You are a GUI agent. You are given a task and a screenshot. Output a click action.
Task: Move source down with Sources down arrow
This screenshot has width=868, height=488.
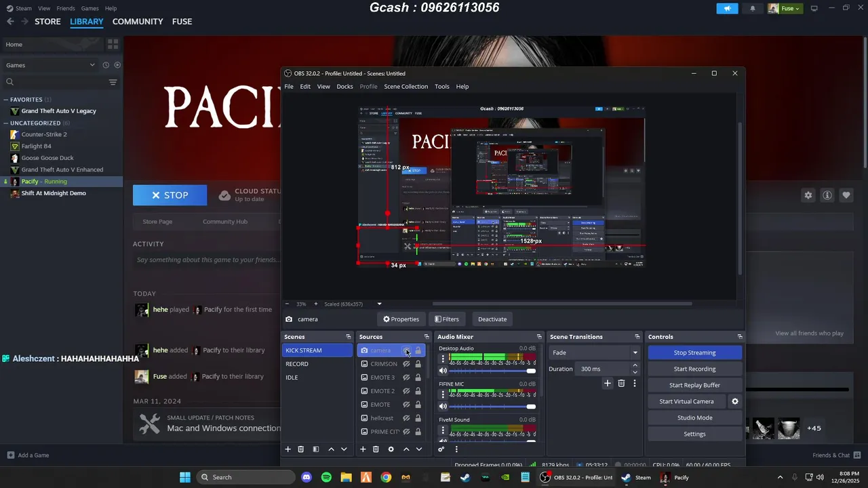tap(419, 449)
